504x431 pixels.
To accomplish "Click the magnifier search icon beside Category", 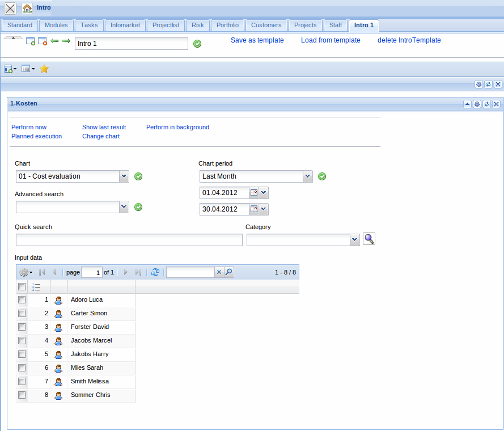I will click(x=369, y=239).
